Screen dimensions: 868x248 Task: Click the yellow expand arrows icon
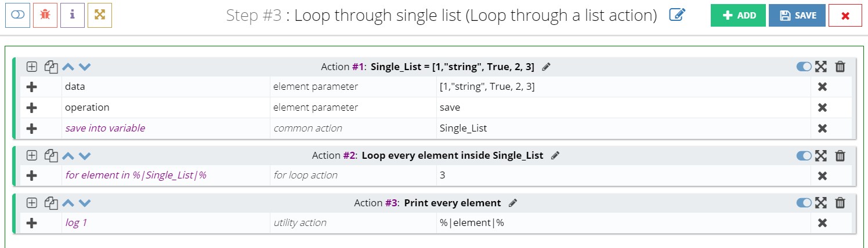[x=99, y=15]
